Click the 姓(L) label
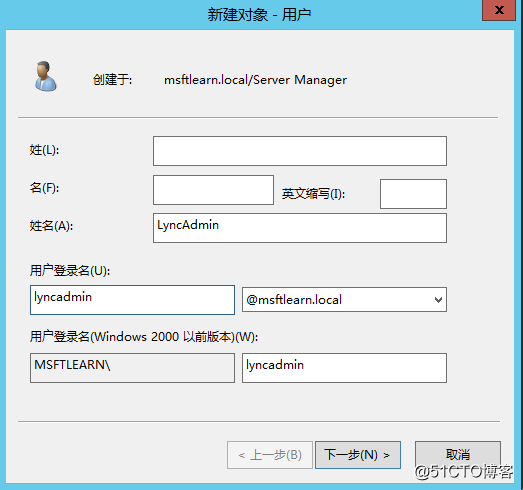 (44, 150)
